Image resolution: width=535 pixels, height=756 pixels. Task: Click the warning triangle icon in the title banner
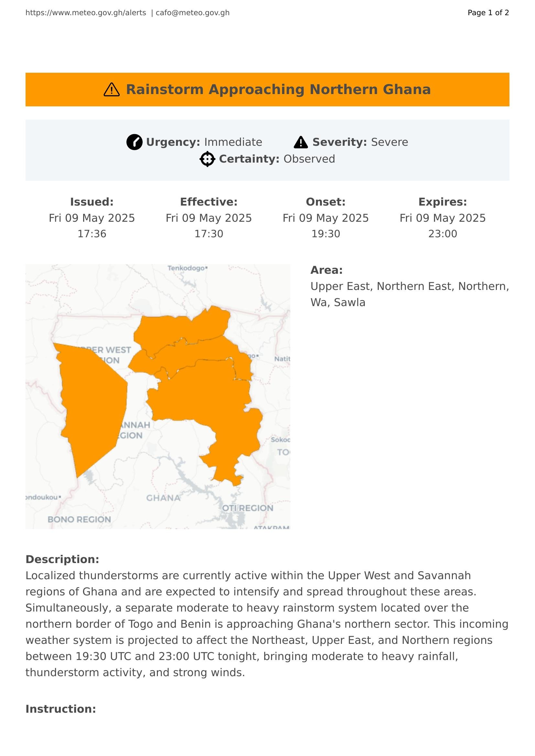tap(111, 90)
